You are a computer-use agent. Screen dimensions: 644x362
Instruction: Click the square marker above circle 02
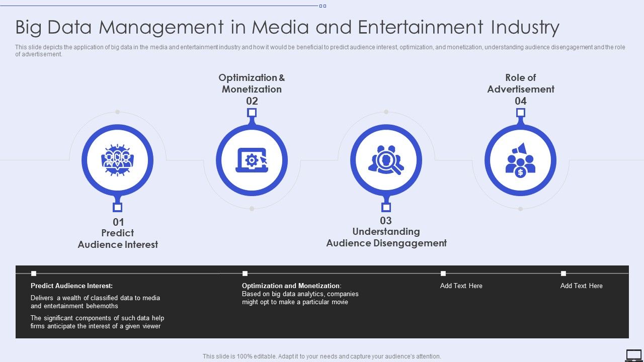point(252,113)
